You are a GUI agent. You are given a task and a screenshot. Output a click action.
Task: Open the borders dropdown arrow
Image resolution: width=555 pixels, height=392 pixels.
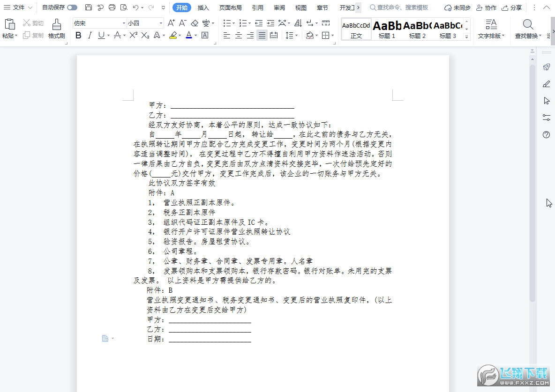(333, 36)
